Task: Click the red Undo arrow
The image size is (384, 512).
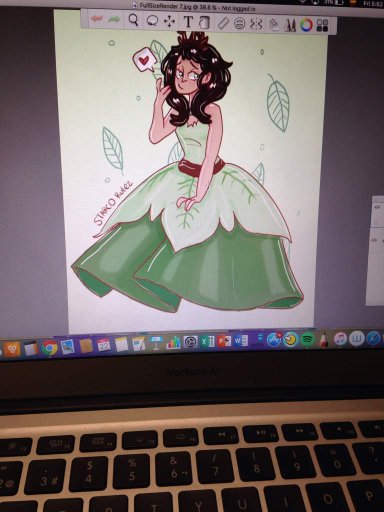Action: click(97, 20)
